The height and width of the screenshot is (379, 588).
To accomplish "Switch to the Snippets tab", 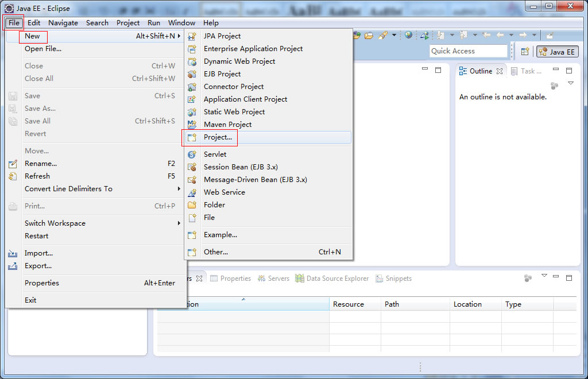I will 394,279.
